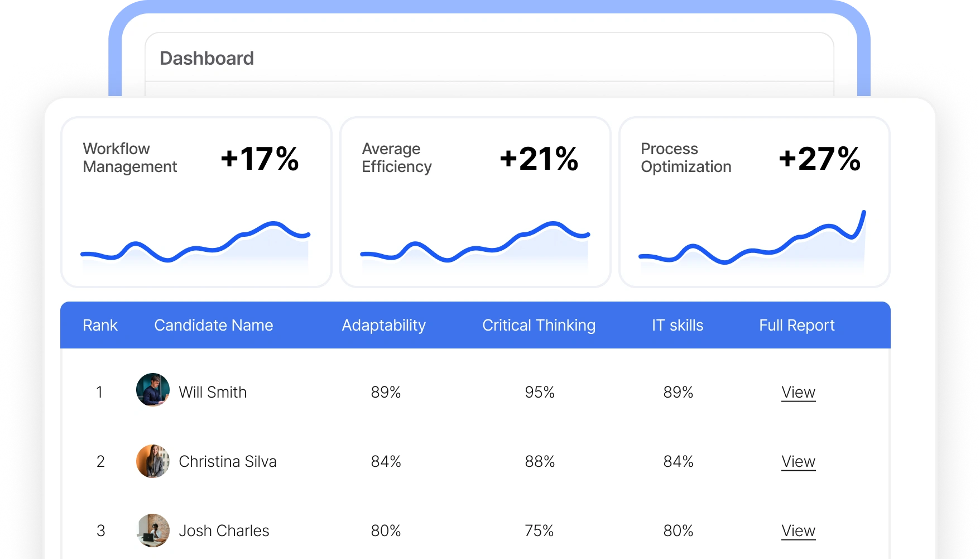Click Josh Charles's 75% Critical Thinking score
The image size is (980, 559).
click(539, 531)
